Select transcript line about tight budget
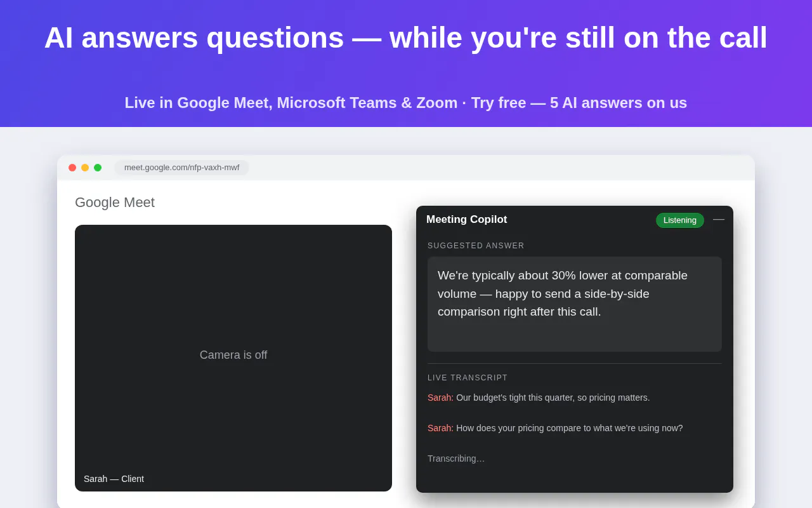 click(x=539, y=398)
